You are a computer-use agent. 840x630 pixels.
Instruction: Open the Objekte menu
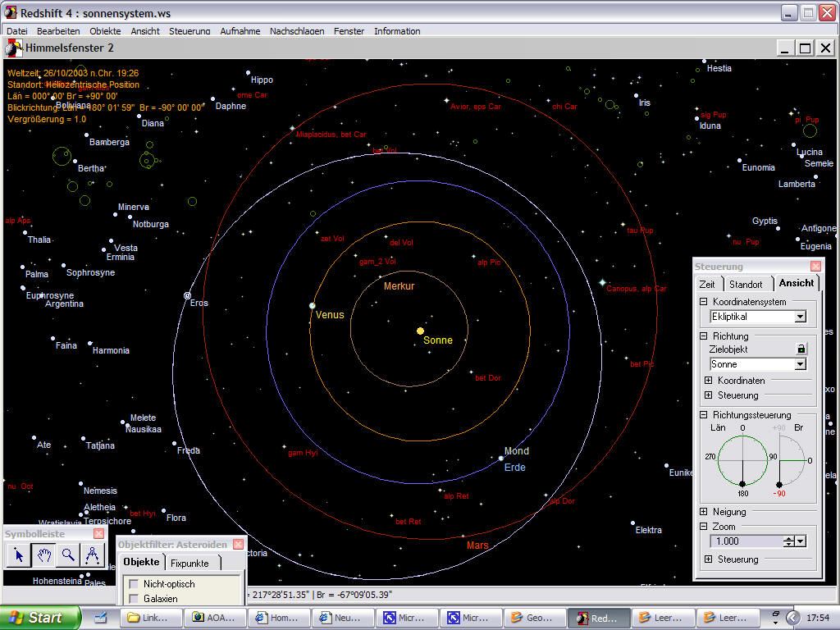[x=105, y=31]
